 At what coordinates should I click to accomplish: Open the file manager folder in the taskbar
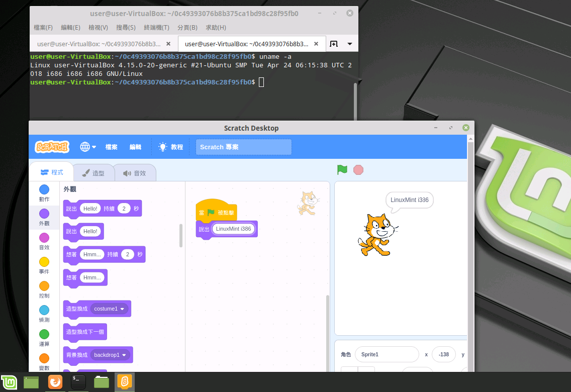(x=102, y=382)
